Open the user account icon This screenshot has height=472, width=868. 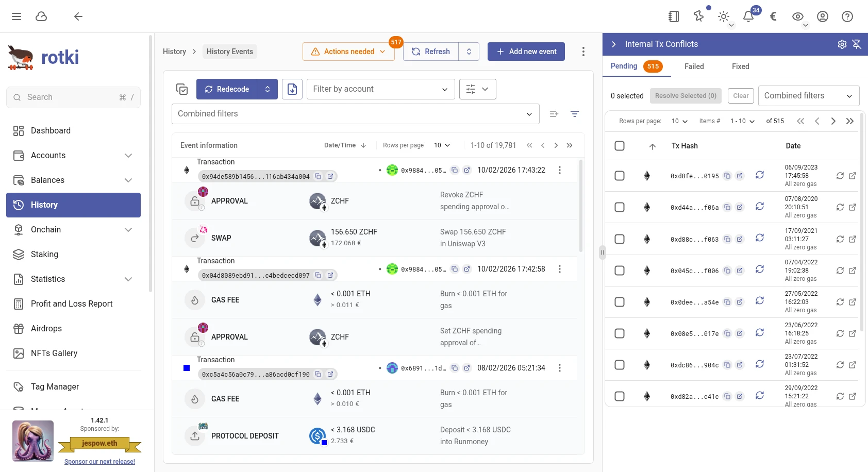coord(822,16)
